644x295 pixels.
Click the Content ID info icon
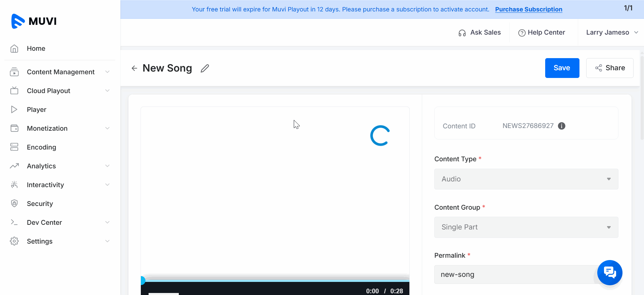(561, 126)
